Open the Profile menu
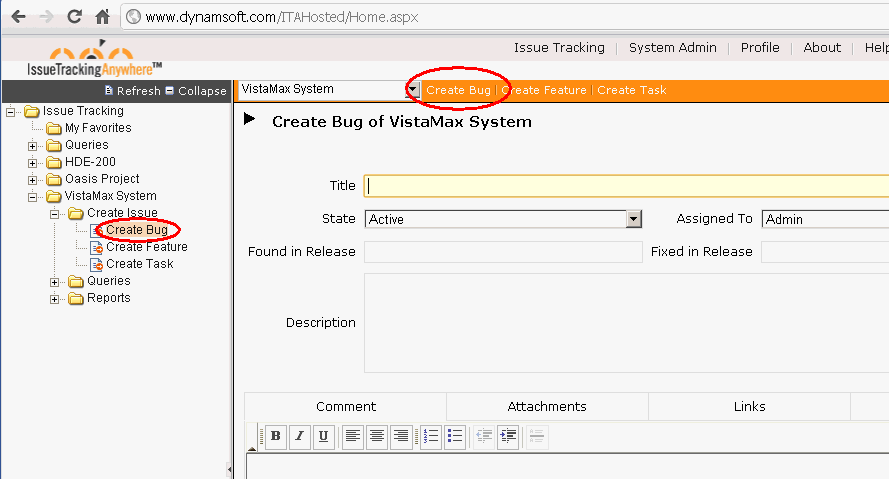The height and width of the screenshot is (479, 889). [760, 48]
